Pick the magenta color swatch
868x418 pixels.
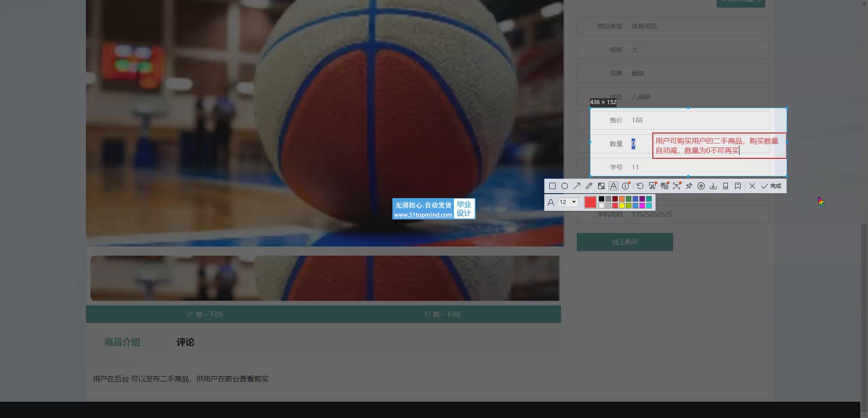[x=642, y=206]
